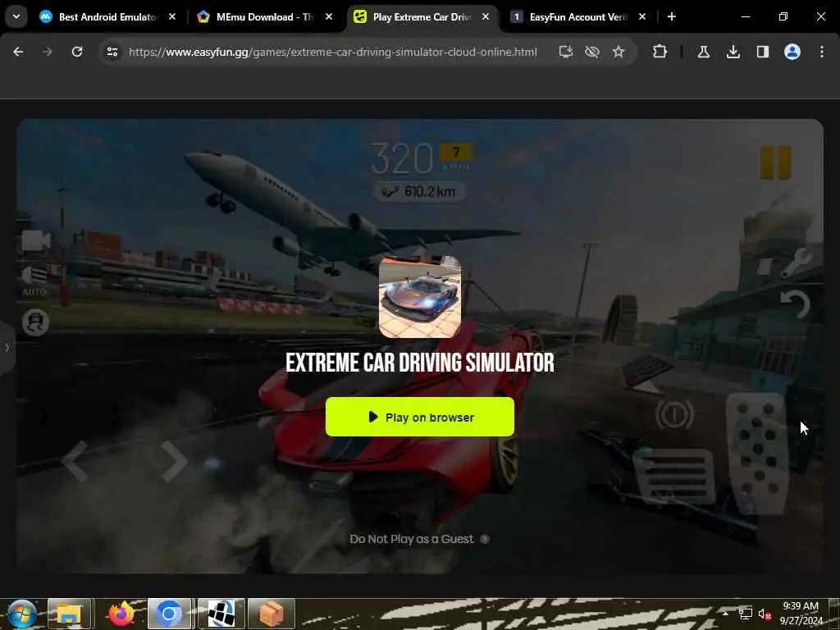840x630 pixels.
Task: Expand the left side panel arrow
Action: 7,347
